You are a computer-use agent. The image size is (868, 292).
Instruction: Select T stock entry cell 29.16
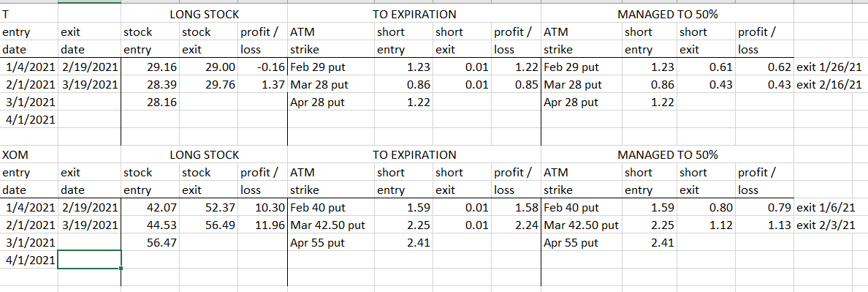(151, 67)
